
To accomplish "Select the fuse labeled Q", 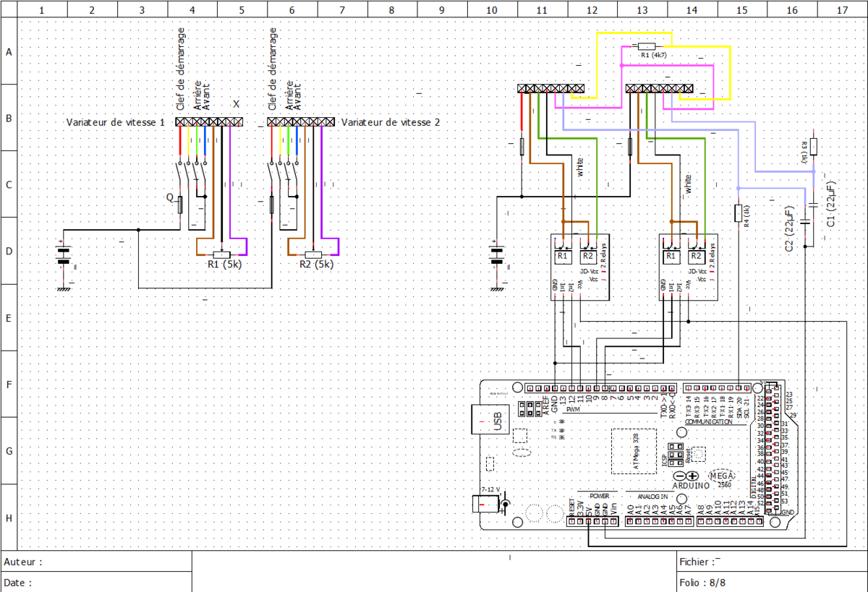I will [x=180, y=205].
